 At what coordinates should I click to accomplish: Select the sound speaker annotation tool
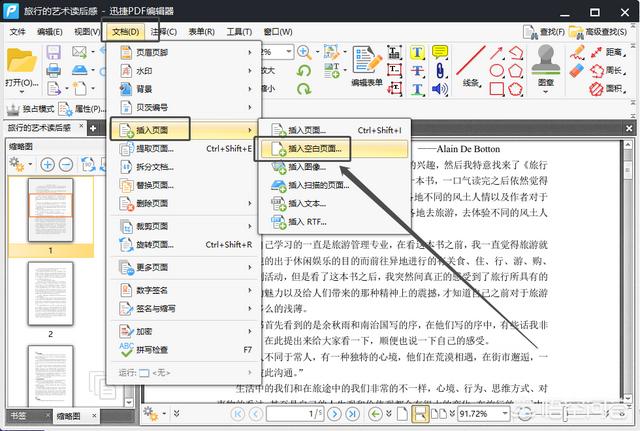440,89
